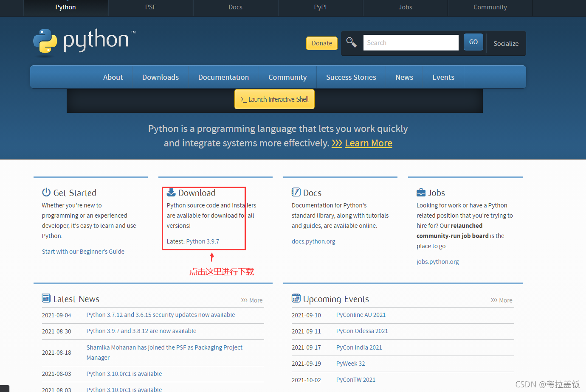586x392 pixels.
Task: Click the 2021-09-19 event date
Action: point(306,364)
